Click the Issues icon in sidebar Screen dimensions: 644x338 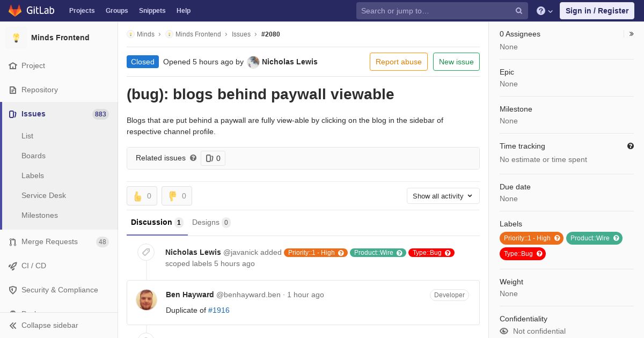tap(13, 114)
